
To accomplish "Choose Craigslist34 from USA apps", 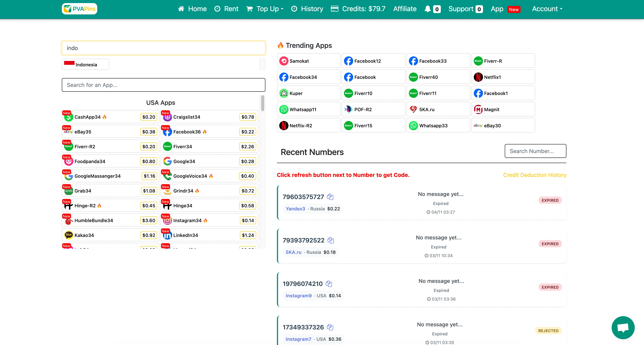I will click(x=210, y=117).
